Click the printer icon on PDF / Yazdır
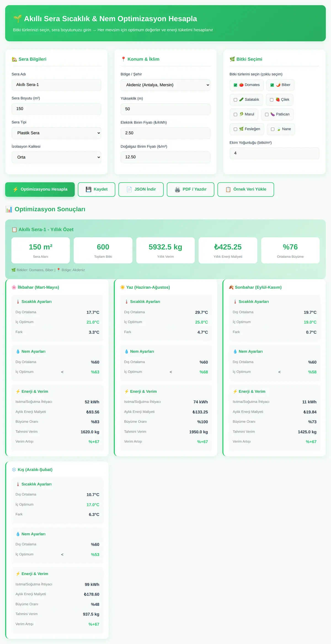The height and width of the screenshot is (644, 331). pos(177,189)
